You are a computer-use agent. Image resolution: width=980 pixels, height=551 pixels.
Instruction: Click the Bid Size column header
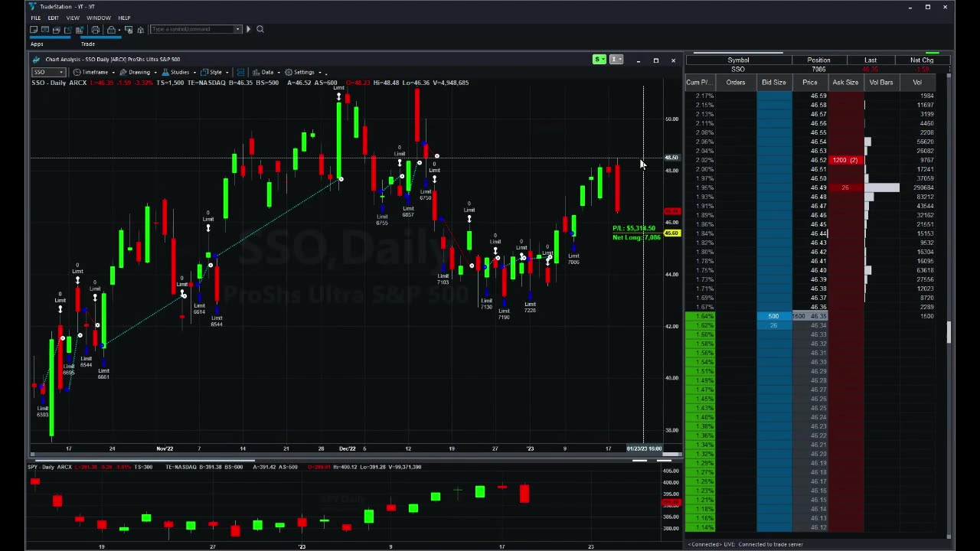pos(773,83)
